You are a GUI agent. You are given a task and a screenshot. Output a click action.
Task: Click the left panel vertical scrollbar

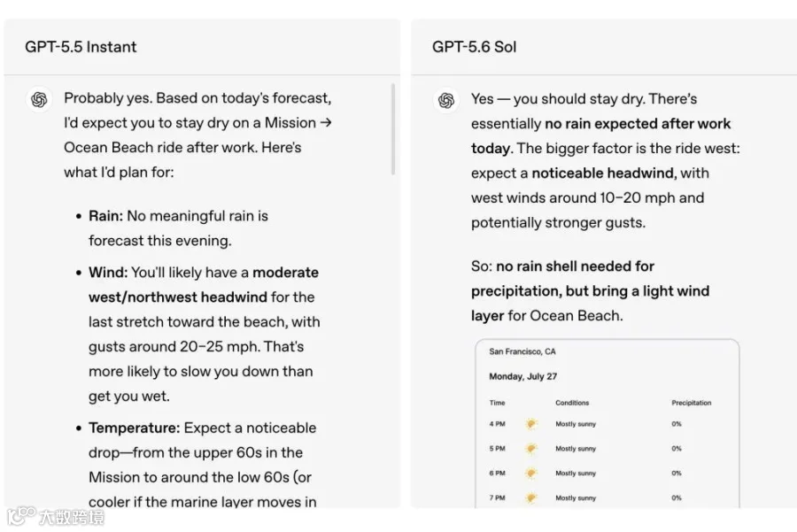(x=393, y=129)
